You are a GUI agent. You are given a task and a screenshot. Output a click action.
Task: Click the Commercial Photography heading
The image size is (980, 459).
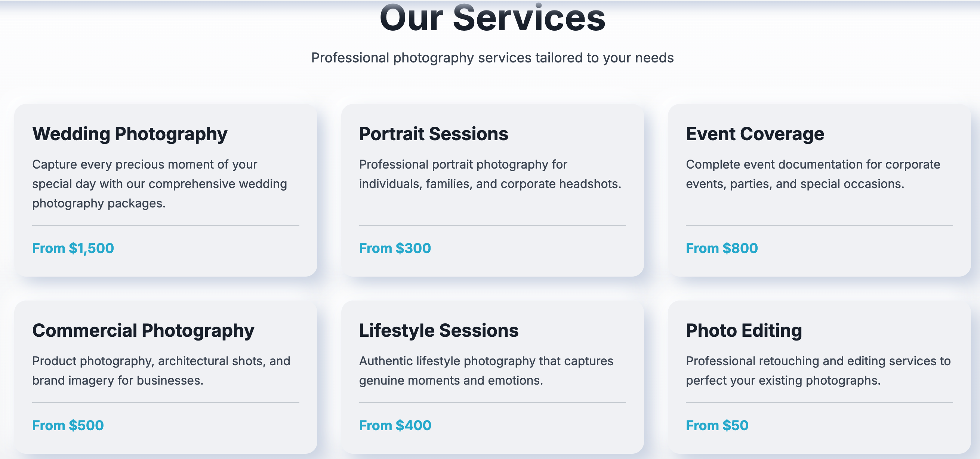click(143, 330)
